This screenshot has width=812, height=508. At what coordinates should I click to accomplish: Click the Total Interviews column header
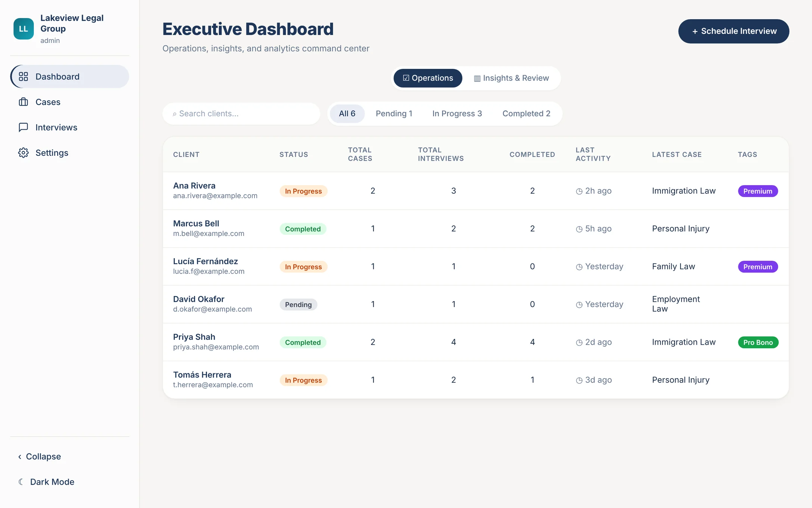[441, 154]
